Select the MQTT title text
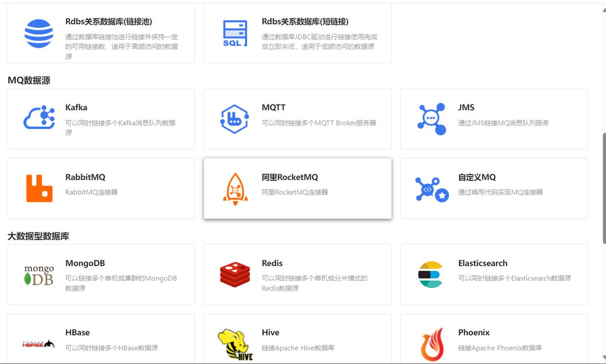The image size is (606, 364). (x=274, y=107)
